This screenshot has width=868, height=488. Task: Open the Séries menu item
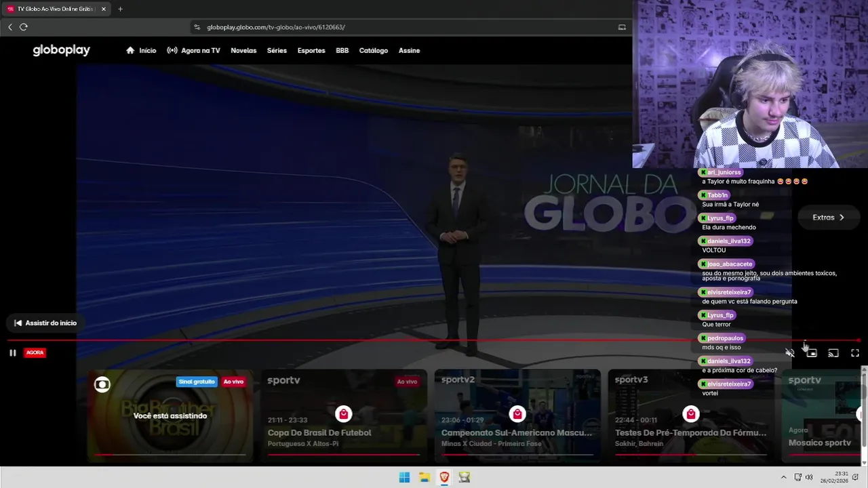277,50
